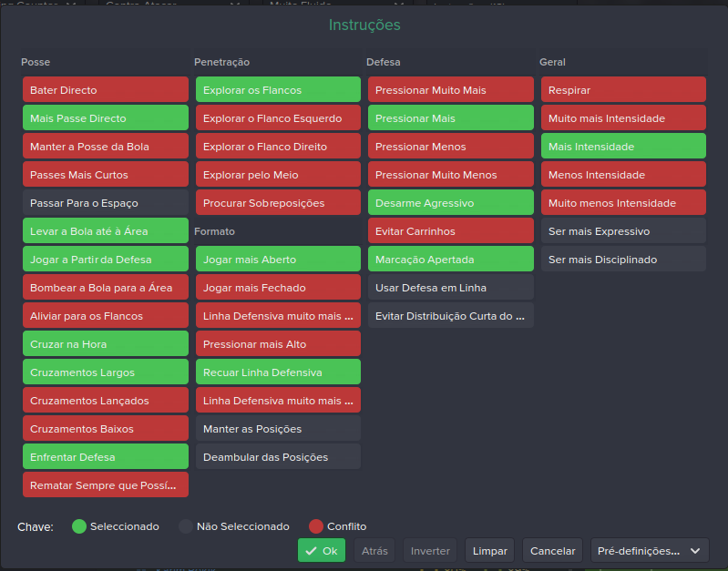Click the checkmark icon on Ok
Screen dimensions: 728x571
[x=311, y=551]
